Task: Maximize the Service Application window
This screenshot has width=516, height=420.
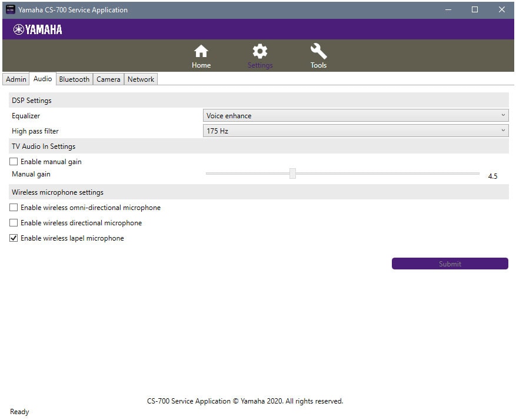Action: (475, 9)
